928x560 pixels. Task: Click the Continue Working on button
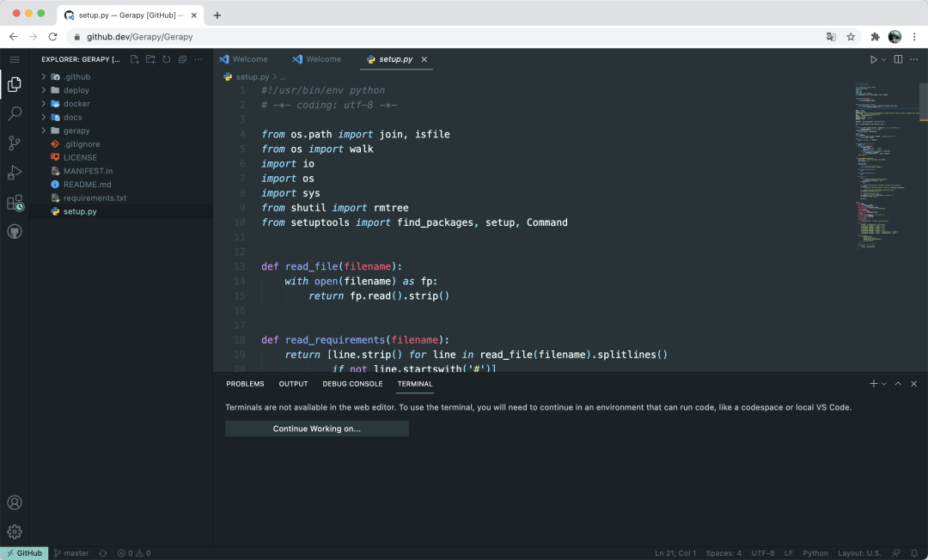[x=316, y=428]
